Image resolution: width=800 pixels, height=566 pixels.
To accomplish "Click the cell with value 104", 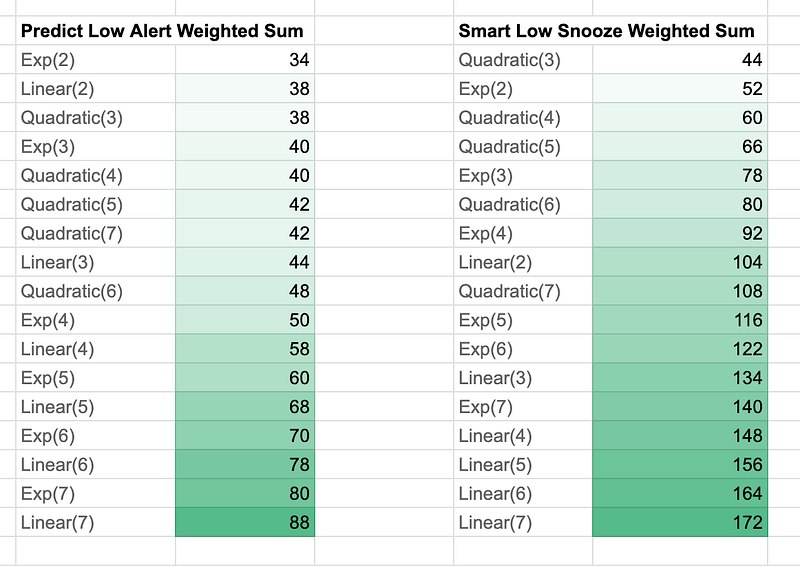I will pos(680,262).
